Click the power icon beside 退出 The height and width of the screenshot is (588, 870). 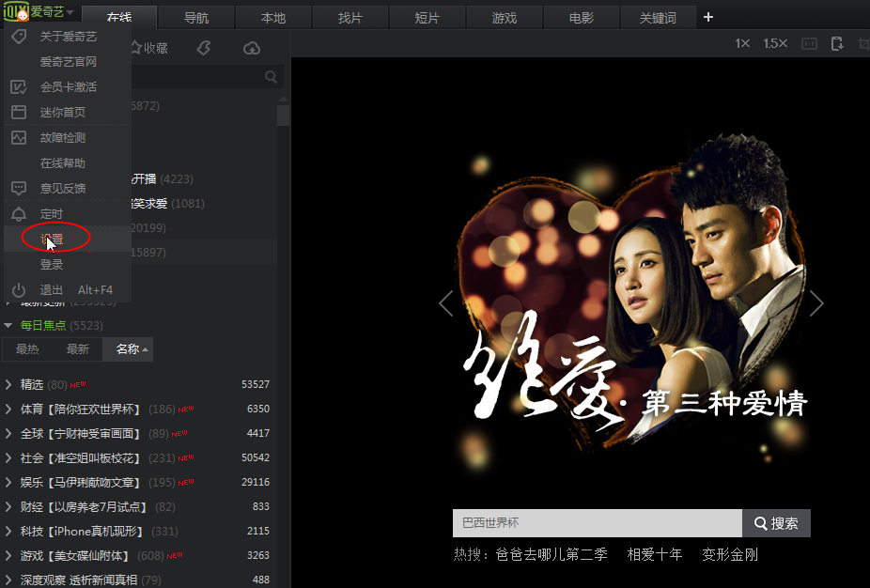pyautogui.click(x=19, y=290)
